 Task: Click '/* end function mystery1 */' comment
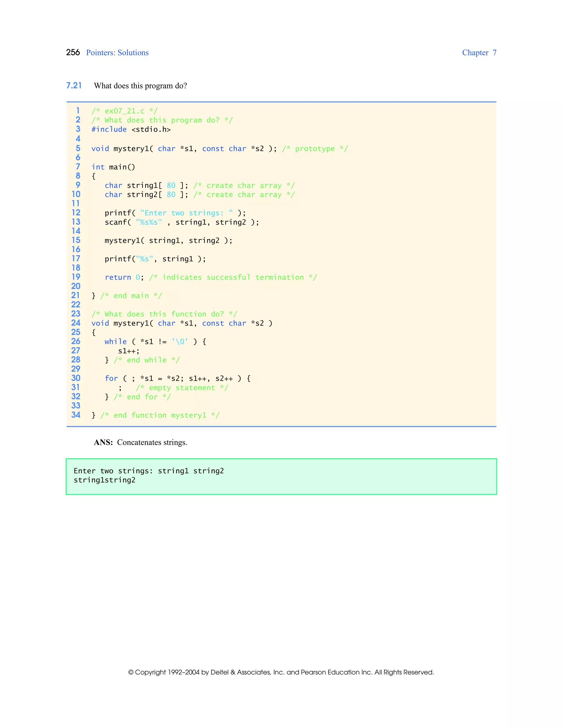coord(160,415)
